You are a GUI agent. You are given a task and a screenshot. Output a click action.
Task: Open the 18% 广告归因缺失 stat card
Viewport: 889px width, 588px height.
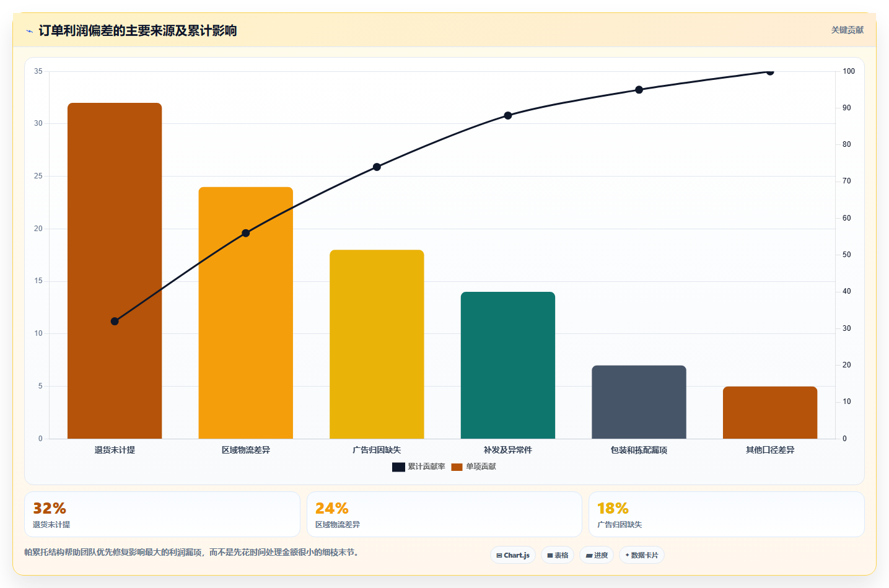(727, 514)
